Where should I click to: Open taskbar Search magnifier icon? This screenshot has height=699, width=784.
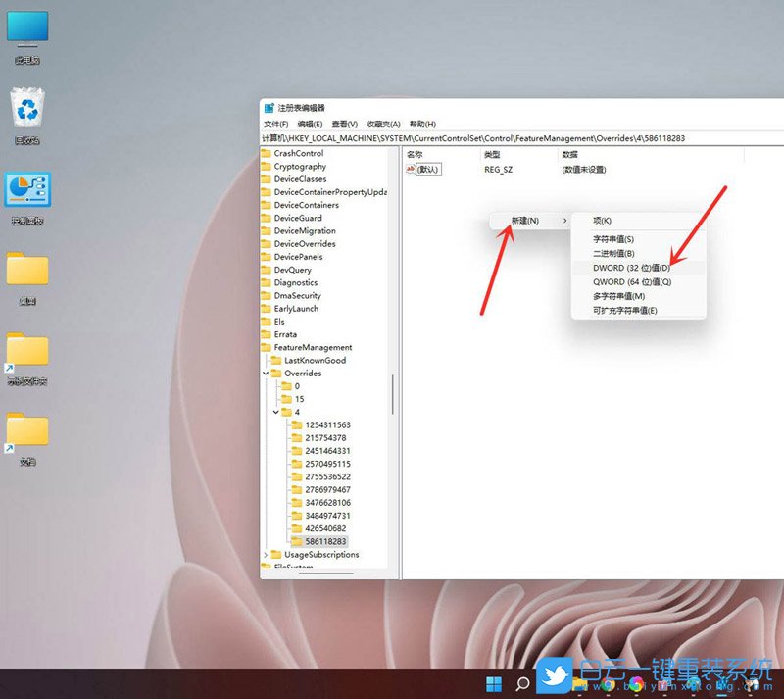(x=523, y=682)
